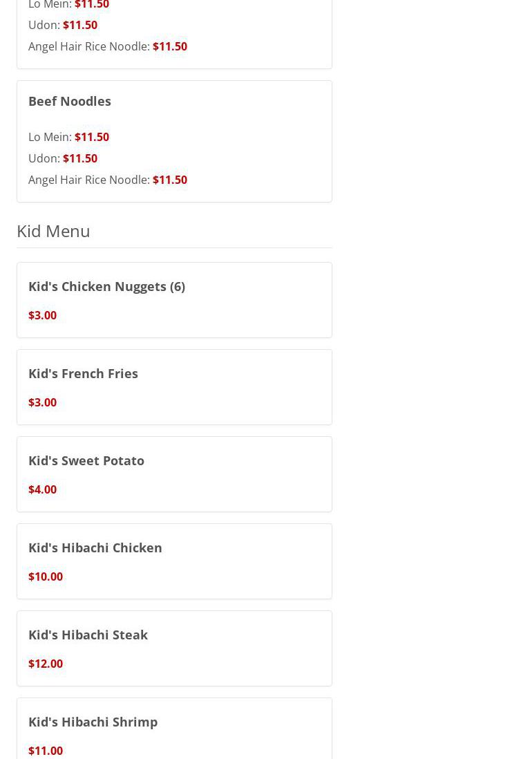Select the Kid's Hibachi Steak item
The image size is (532, 759).
pos(88,635)
